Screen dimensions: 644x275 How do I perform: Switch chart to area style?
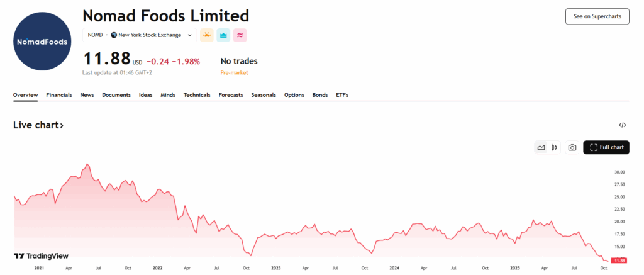541,147
